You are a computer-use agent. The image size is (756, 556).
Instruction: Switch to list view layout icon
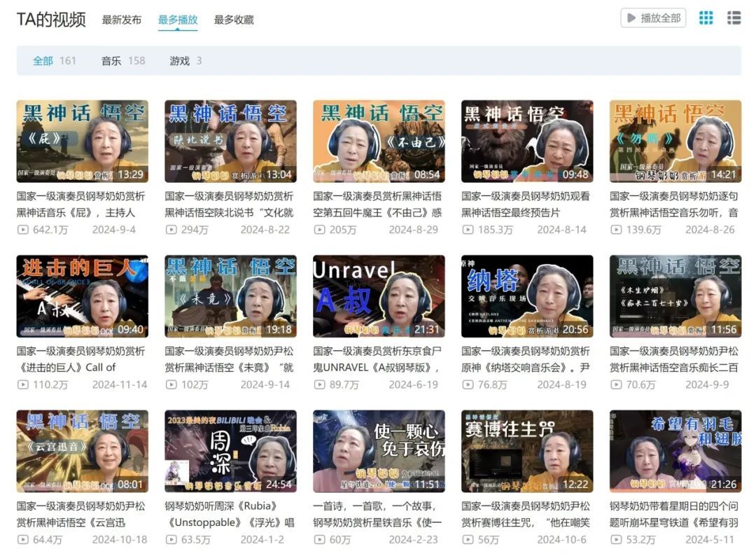tap(734, 18)
